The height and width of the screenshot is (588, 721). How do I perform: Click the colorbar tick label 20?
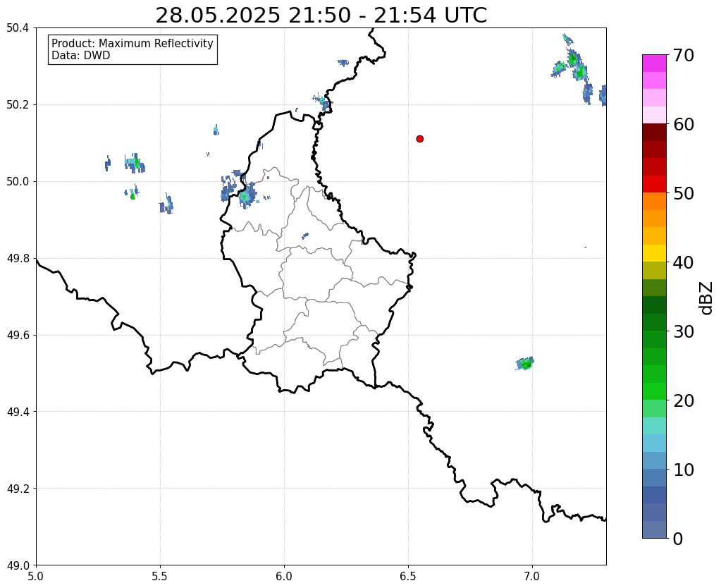[x=684, y=400]
